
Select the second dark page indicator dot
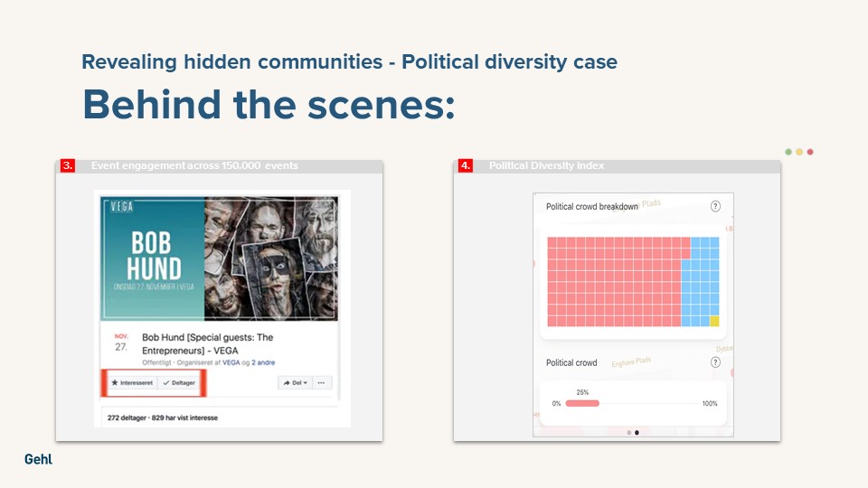pos(637,433)
